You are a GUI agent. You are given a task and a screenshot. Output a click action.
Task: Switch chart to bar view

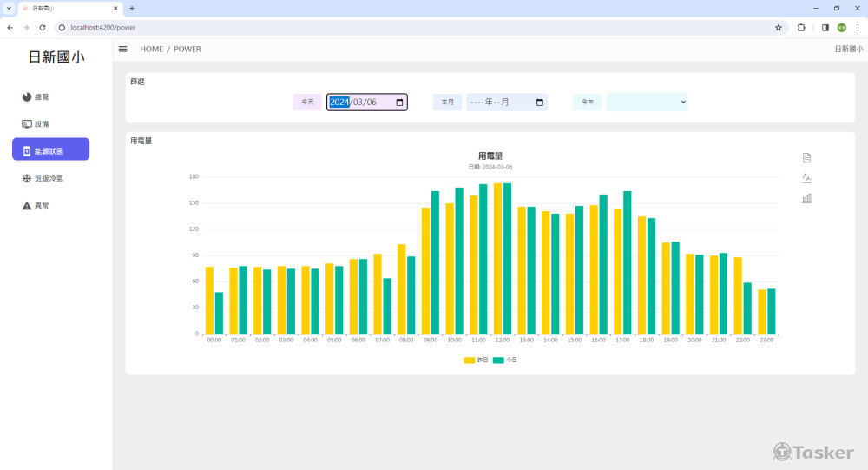[806, 198]
